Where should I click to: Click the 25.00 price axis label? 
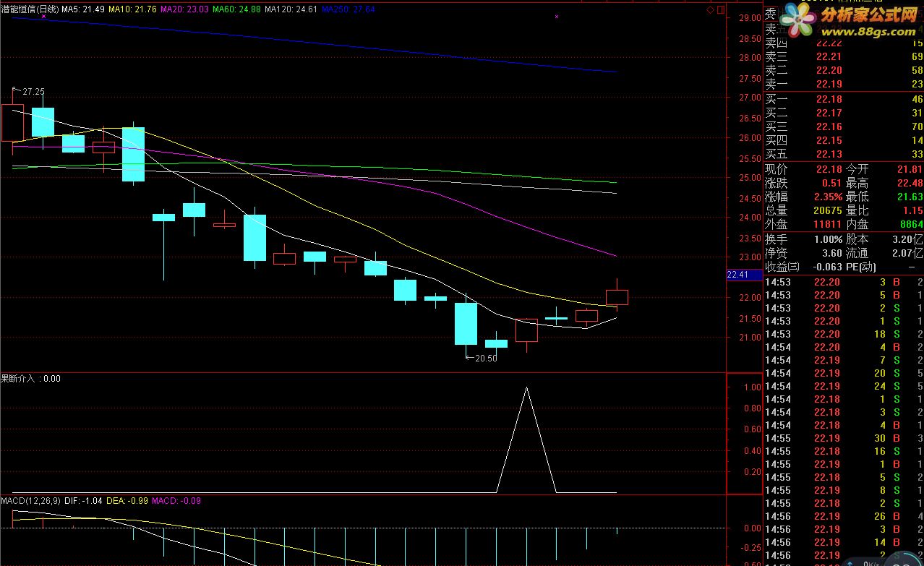pos(749,178)
